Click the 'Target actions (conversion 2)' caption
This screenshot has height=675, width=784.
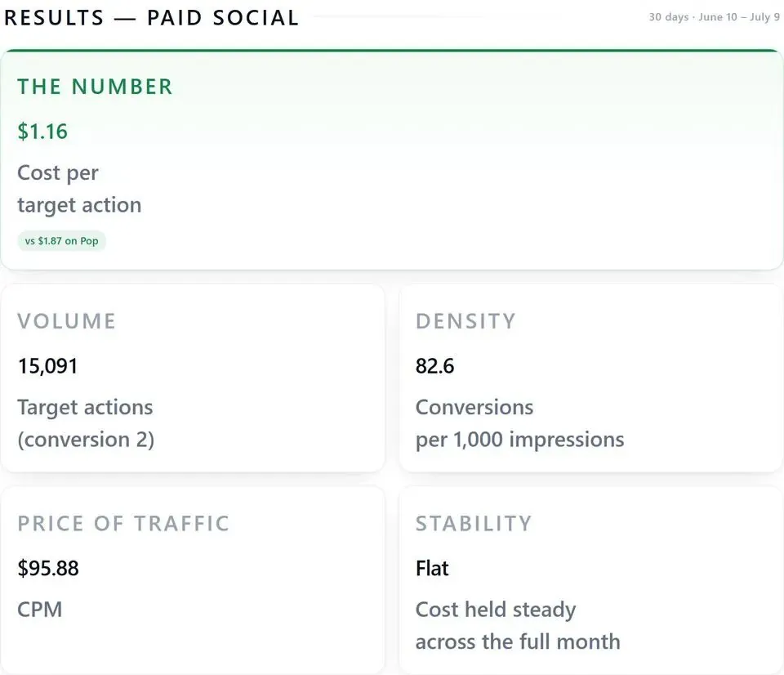[x=86, y=423]
